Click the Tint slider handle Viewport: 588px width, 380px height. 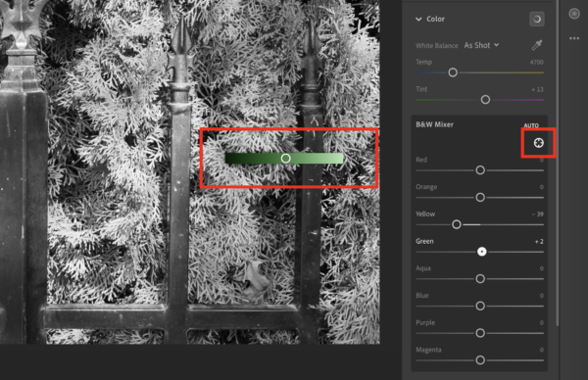coord(485,100)
